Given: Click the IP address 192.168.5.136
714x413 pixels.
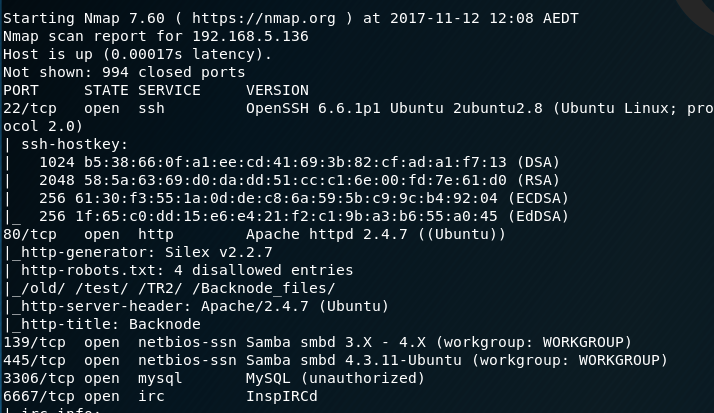Looking at the screenshot, I should coord(250,36).
